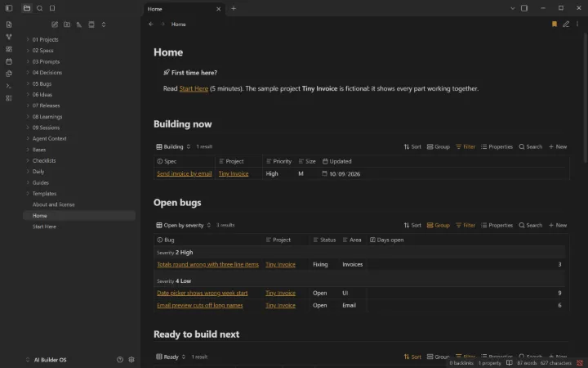588x368 pixels.
Task: Navigate back in note history
Action: (x=151, y=24)
